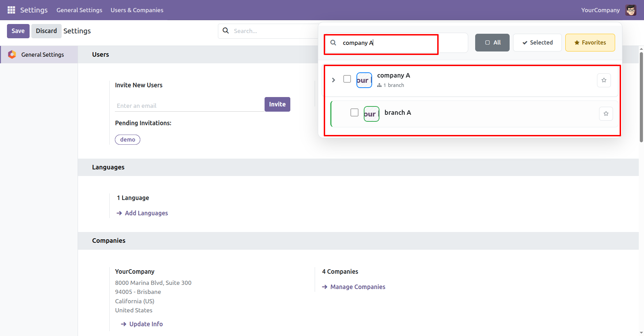Star branch A as favorite
This screenshot has height=336, width=644.
click(606, 114)
